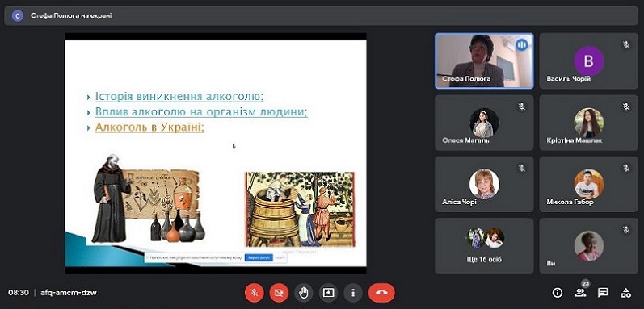
Task: Click the participant count badge 23
Action: point(585,284)
